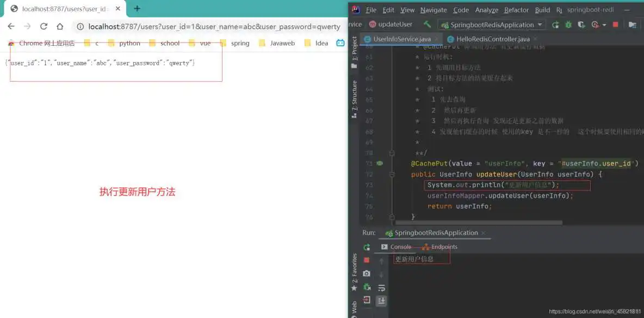
Task: Refresh the page in Chrome
Action: (44, 26)
